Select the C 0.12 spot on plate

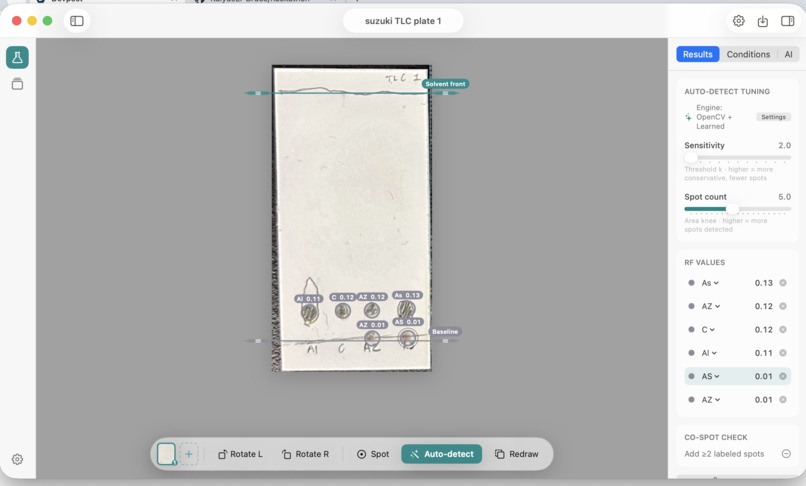[x=343, y=311]
